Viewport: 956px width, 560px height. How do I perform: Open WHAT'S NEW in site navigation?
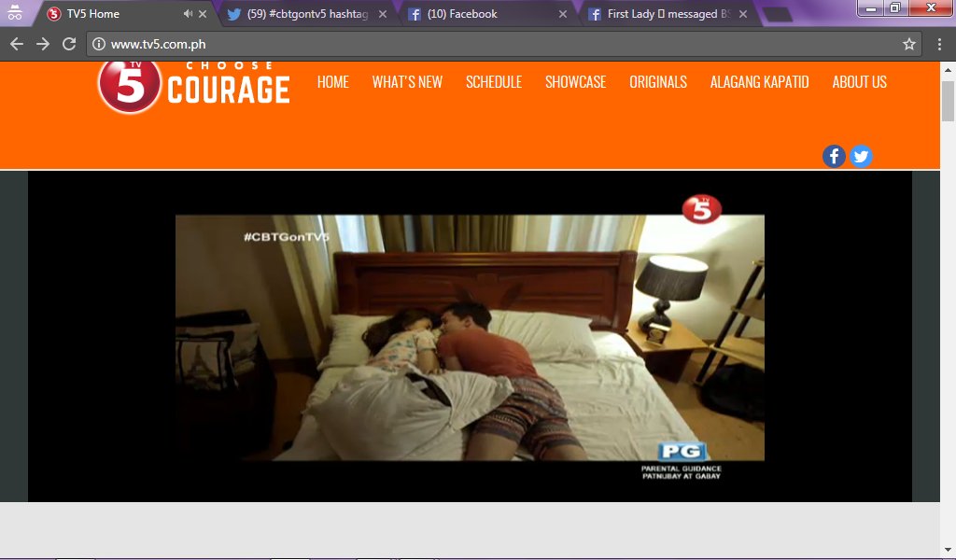407,81
